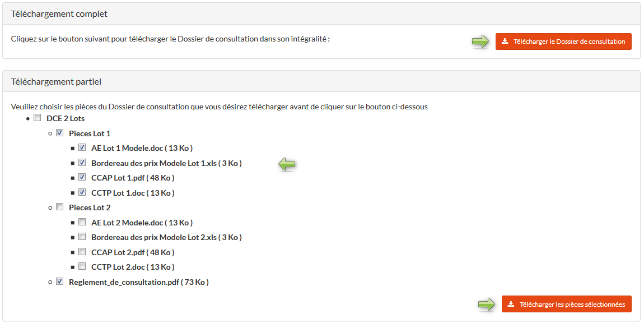The height and width of the screenshot is (323, 644).
Task: Click green arrow beside full download button
Action: pos(480,41)
